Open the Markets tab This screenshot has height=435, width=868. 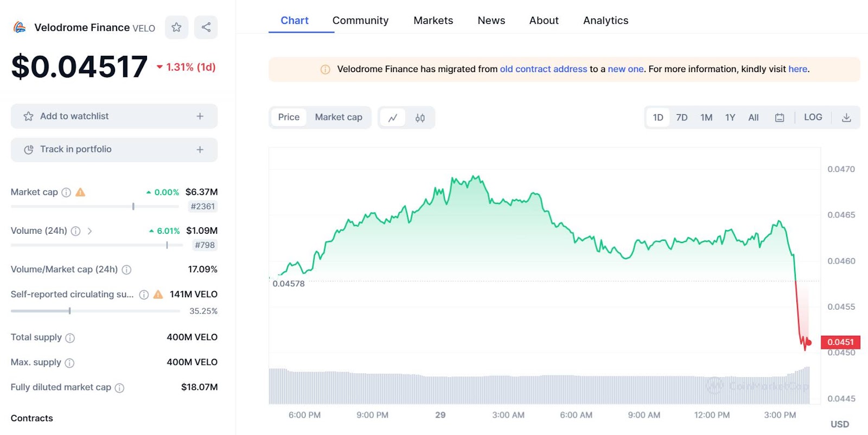(x=433, y=21)
